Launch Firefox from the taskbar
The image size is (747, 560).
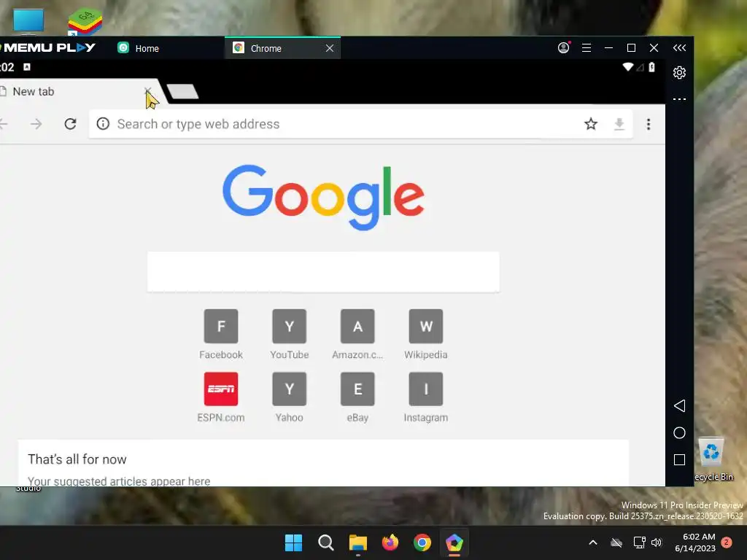[x=390, y=542]
